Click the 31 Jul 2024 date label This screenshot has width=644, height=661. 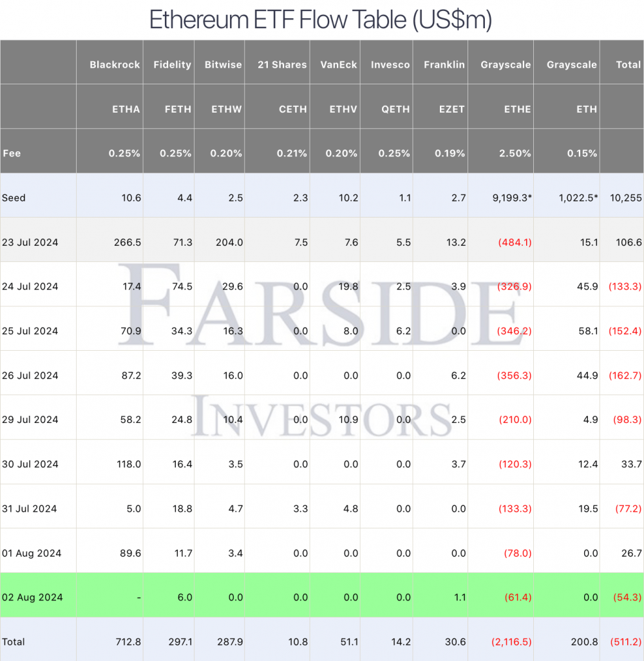click(29, 509)
